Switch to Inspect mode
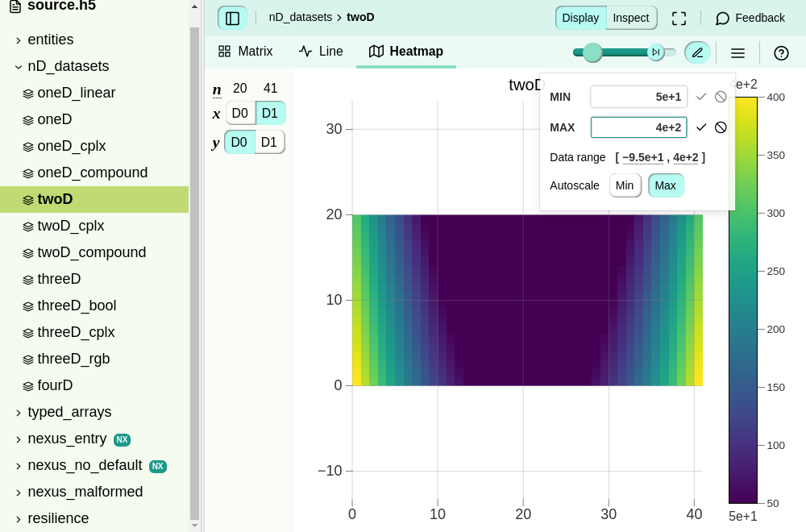 (631, 18)
